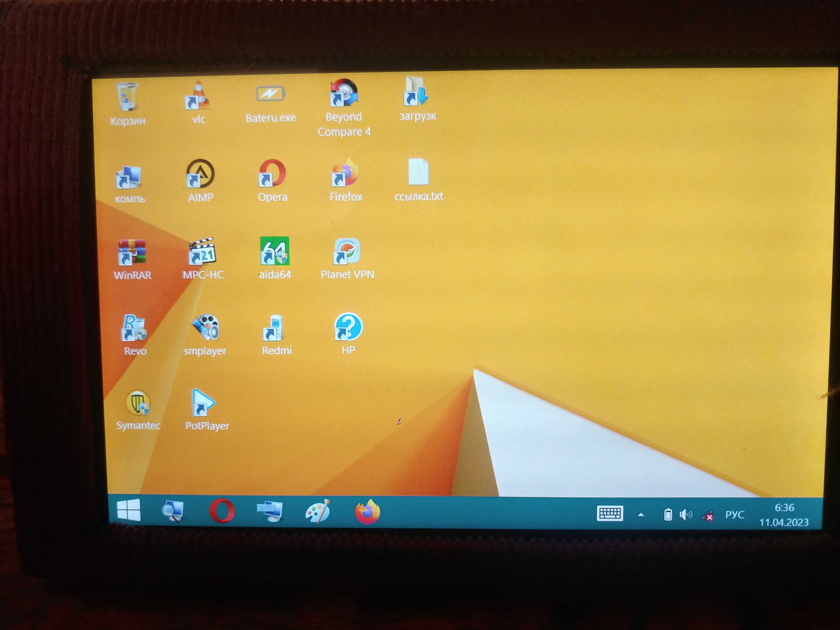Select the smplayer desktop shortcut
This screenshot has width=840, height=630.
pyautogui.click(x=205, y=335)
